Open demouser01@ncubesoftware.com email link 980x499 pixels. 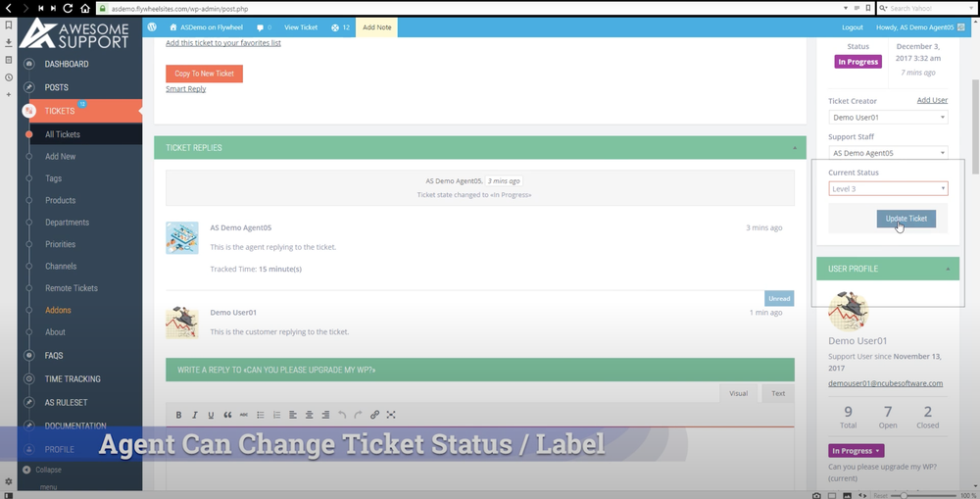point(885,383)
